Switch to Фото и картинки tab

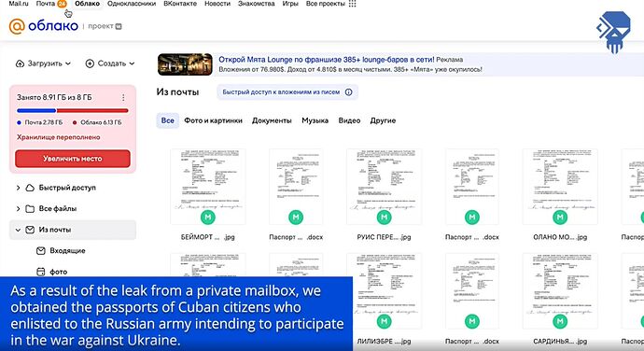coord(213,120)
